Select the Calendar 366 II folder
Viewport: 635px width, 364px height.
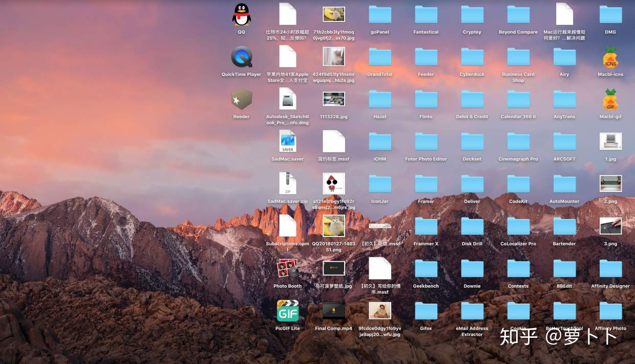click(518, 100)
